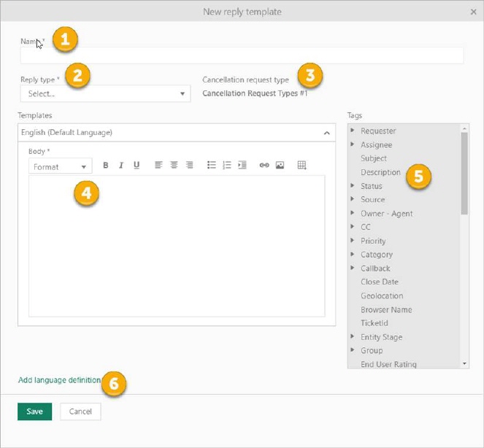Screen dimensions: 484x448
Task: Toggle bold formatting in body editor
Action: [x=106, y=166]
